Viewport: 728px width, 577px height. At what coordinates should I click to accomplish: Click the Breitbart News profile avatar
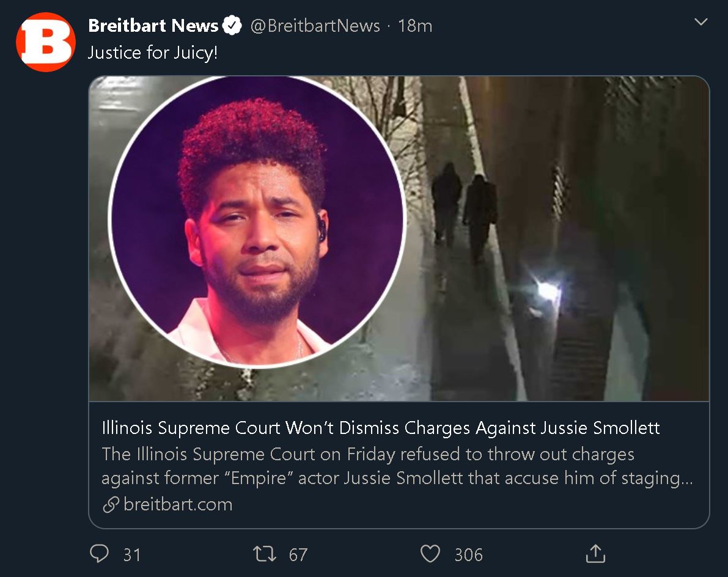[45, 42]
